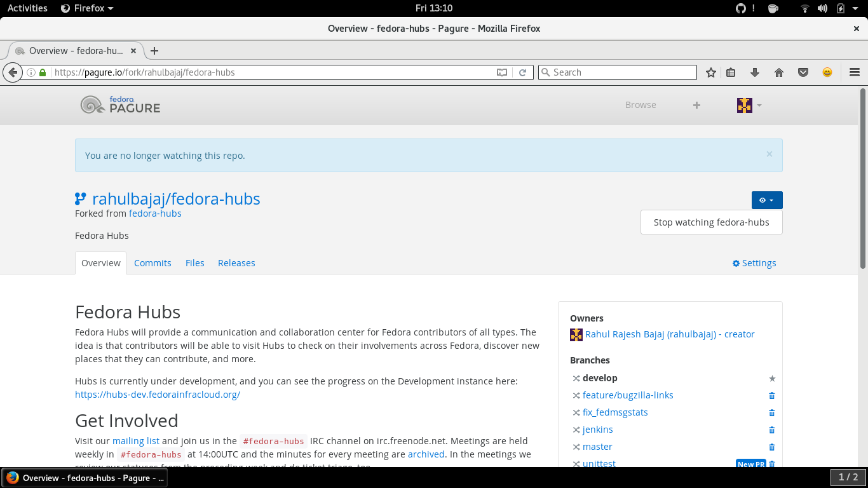Expand the user avatar dropdown menu
868x488 pixels.
tap(749, 105)
